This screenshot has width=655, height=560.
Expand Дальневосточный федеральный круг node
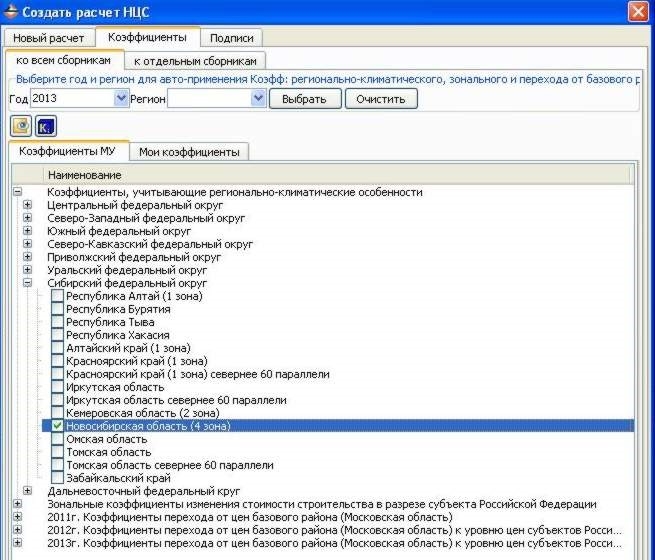click(28, 491)
